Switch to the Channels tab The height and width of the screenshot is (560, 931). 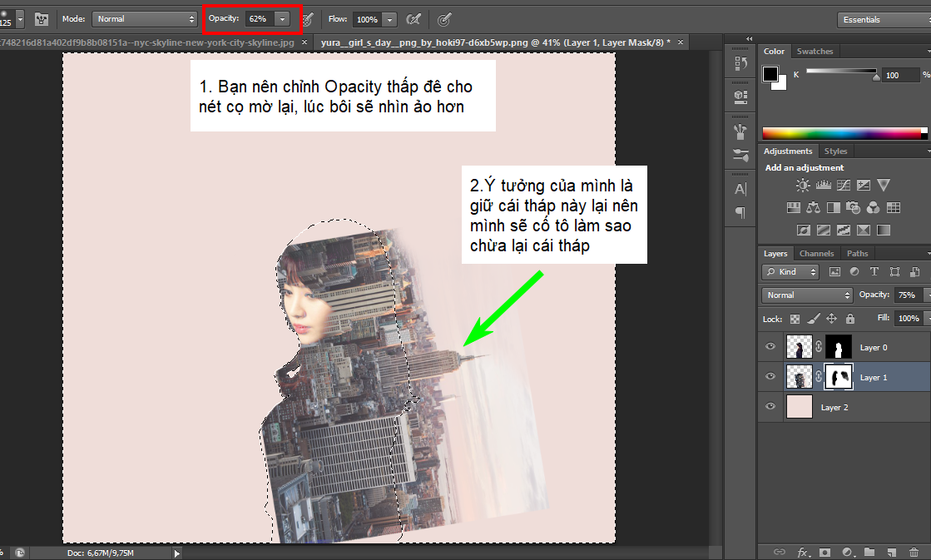816,254
